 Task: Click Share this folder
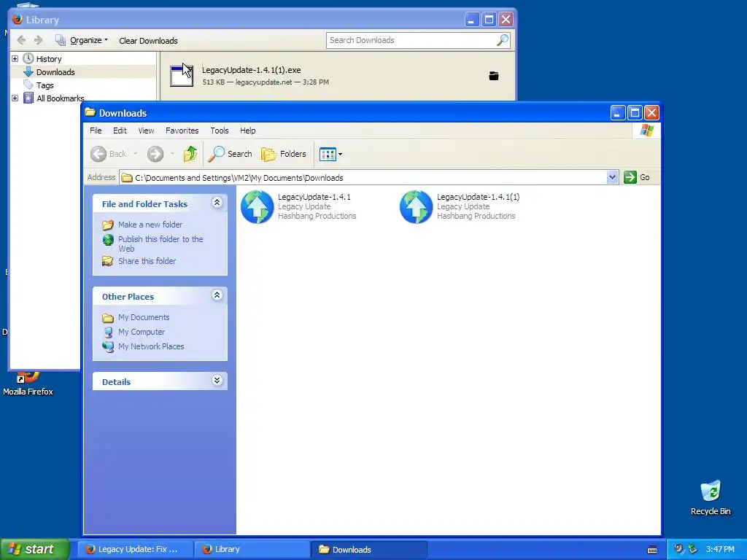[147, 261]
